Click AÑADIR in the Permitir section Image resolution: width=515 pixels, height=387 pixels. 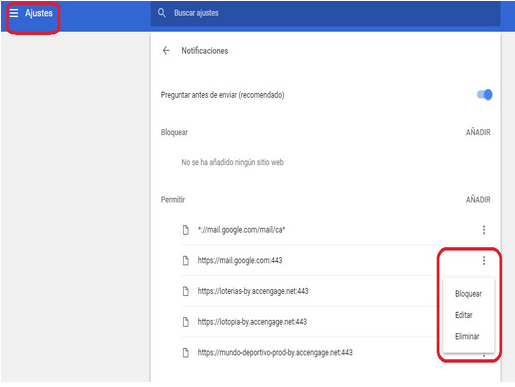(x=478, y=200)
